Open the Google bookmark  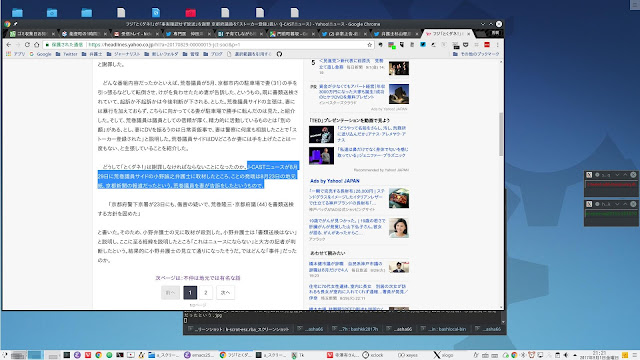click(40, 54)
